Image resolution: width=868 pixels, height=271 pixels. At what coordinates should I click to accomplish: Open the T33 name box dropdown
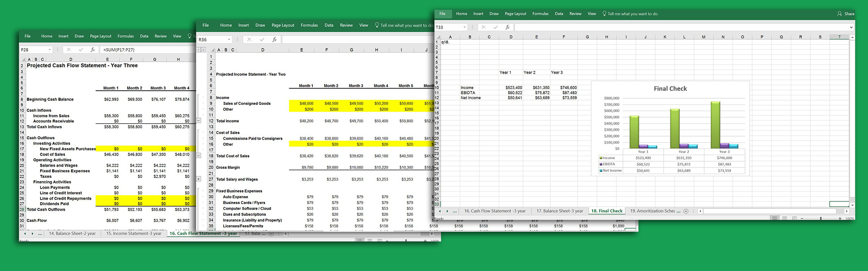(x=464, y=27)
